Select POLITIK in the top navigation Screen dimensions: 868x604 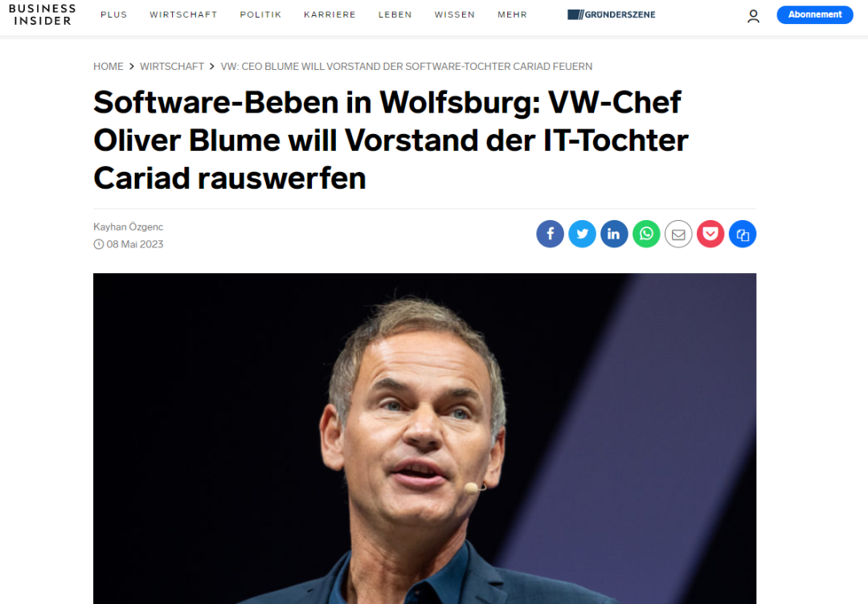click(x=260, y=15)
